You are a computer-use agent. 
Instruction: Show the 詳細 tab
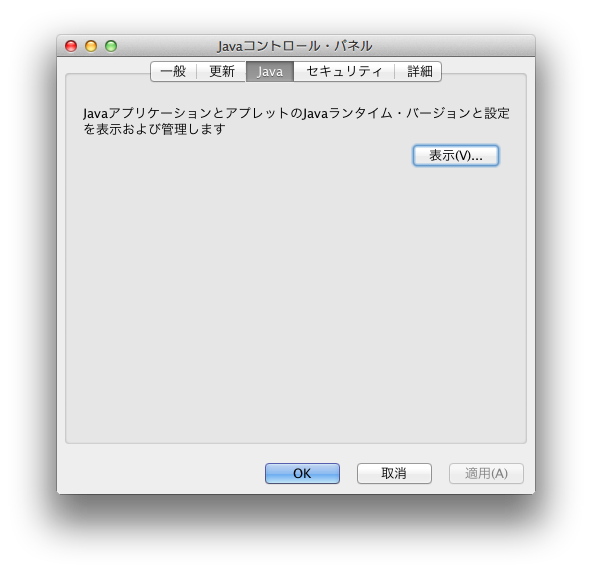click(419, 71)
